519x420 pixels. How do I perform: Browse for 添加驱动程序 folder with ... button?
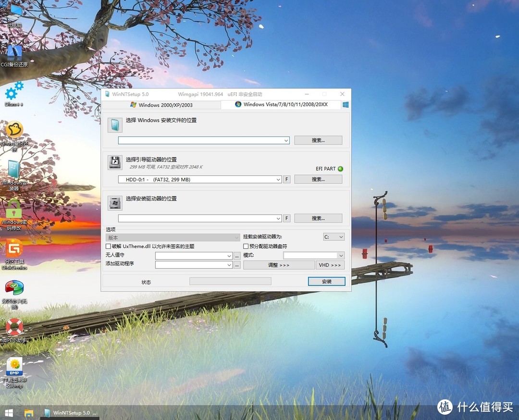coord(236,265)
